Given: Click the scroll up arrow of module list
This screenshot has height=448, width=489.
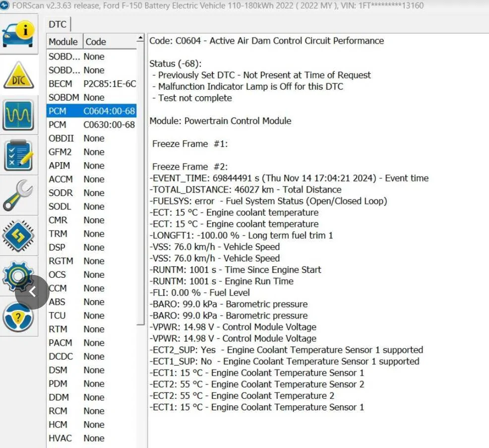Looking at the screenshot, I should pos(140,39).
